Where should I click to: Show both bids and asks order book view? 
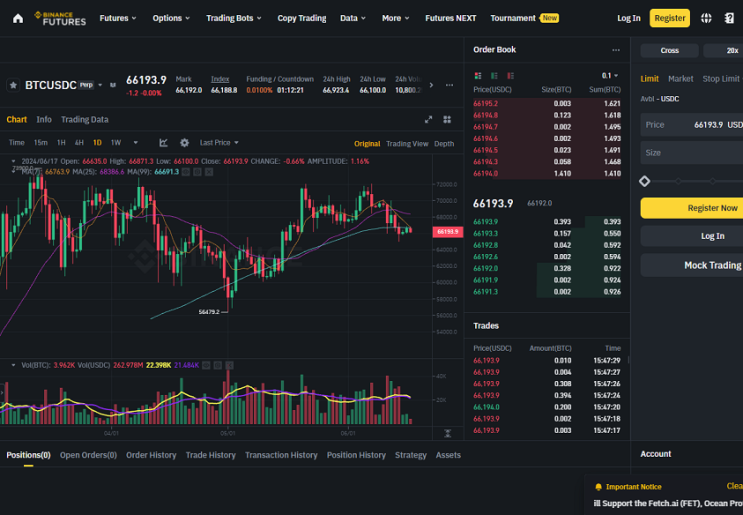click(478, 76)
